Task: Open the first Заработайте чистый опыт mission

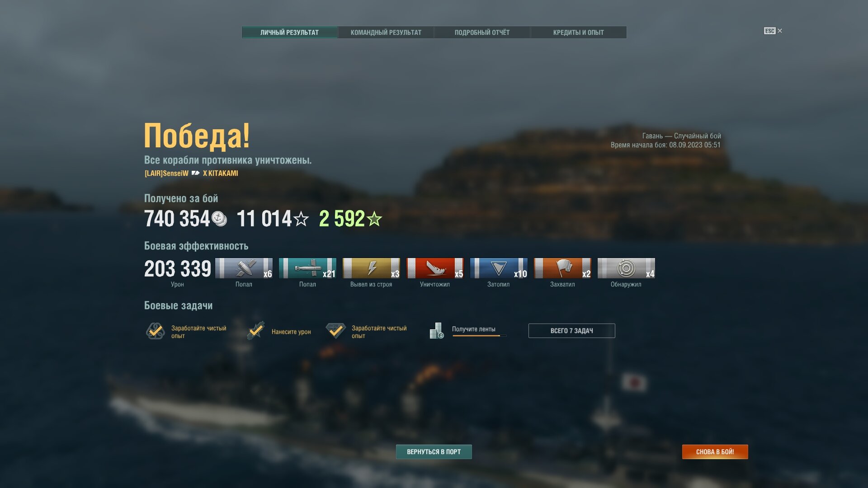Action: pyautogui.click(x=186, y=331)
